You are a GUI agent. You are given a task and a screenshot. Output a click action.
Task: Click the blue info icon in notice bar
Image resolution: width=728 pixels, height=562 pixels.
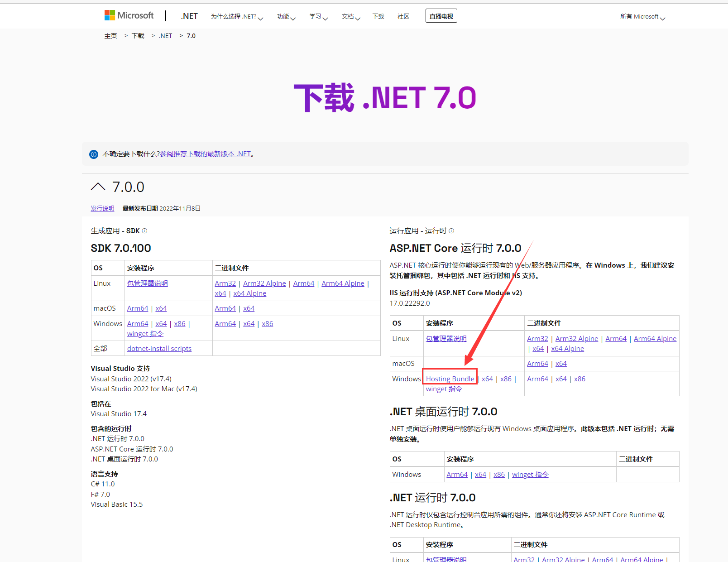pyautogui.click(x=94, y=154)
